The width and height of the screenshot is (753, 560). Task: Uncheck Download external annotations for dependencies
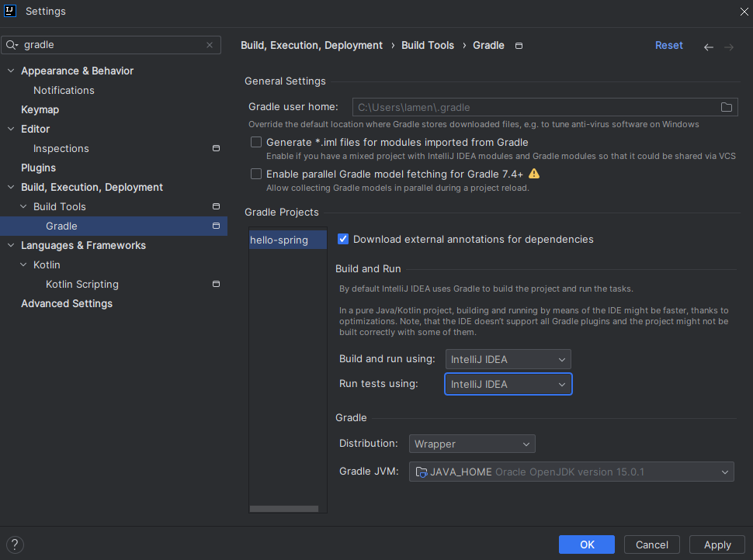[x=343, y=239]
